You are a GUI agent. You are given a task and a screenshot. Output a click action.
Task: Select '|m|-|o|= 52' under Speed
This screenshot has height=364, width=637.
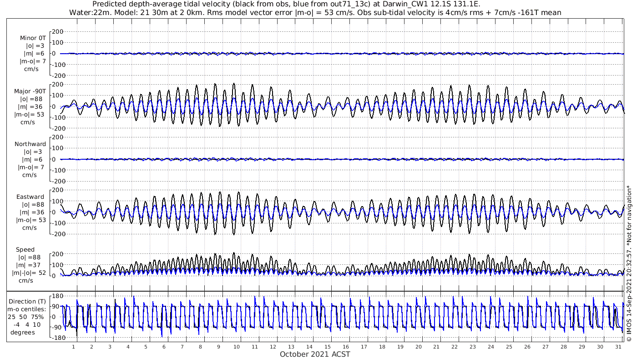pyautogui.click(x=29, y=273)
